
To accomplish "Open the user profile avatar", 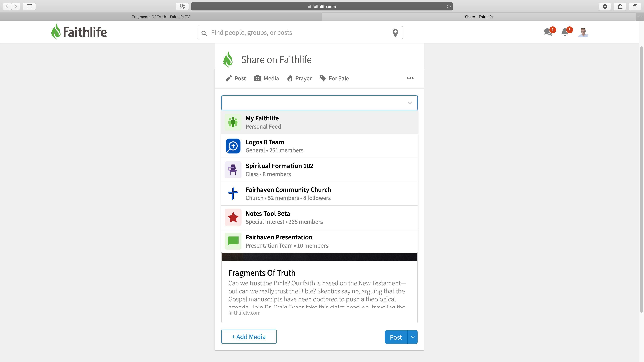I will (583, 32).
